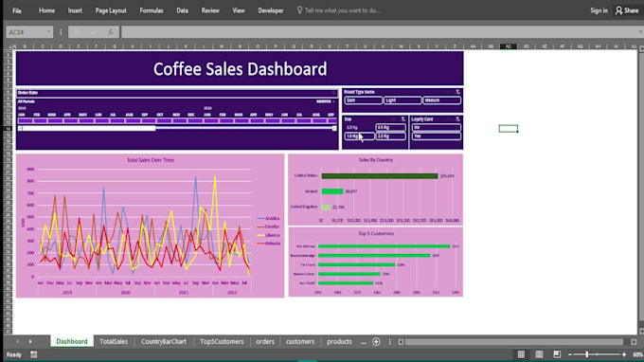Viewport: 644px width, 362px height.
Task: Click the timeline scrollbar right arrow
Action: coord(334,129)
